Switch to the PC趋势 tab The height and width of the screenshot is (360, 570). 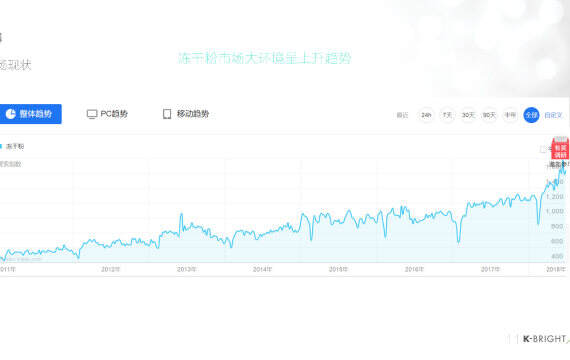(107, 114)
